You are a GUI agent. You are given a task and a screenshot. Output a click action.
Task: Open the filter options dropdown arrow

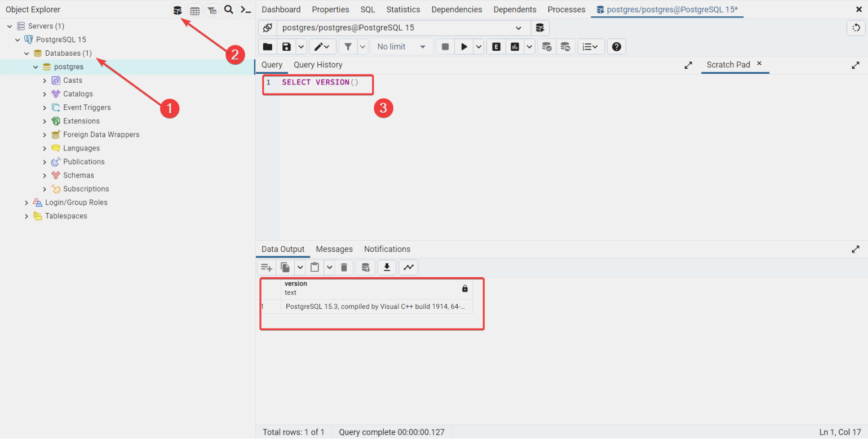pos(362,47)
